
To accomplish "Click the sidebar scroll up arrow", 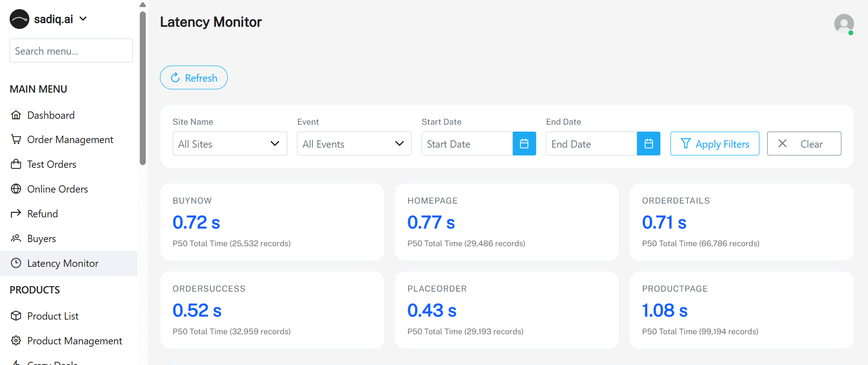I will point(143,5).
